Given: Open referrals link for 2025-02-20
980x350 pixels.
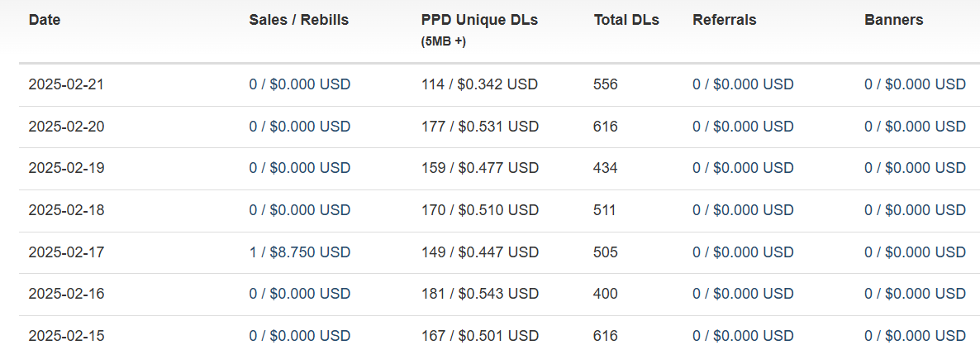Looking at the screenshot, I should click(743, 127).
